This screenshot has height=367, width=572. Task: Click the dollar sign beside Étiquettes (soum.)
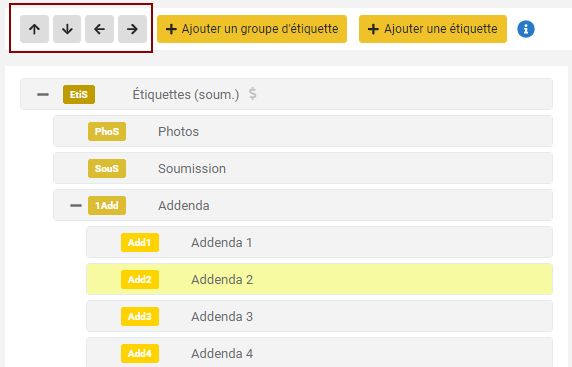pyautogui.click(x=252, y=94)
